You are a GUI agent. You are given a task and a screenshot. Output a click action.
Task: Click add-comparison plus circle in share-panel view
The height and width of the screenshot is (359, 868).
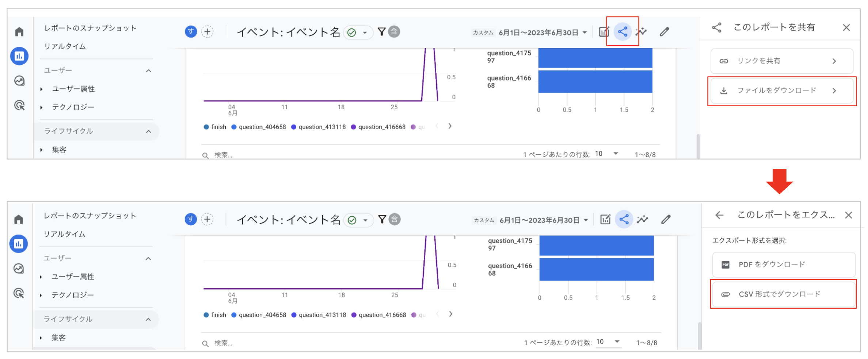pyautogui.click(x=208, y=32)
